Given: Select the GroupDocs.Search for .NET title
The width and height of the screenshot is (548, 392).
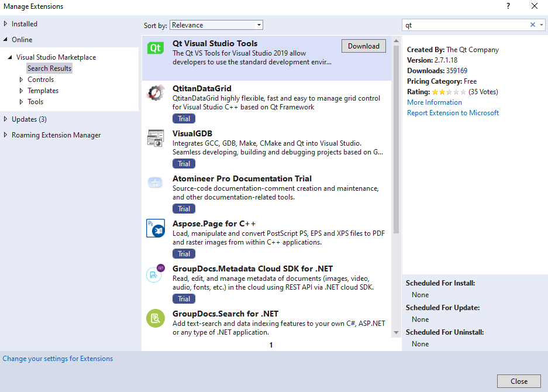Looking at the screenshot, I should tap(225, 314).
